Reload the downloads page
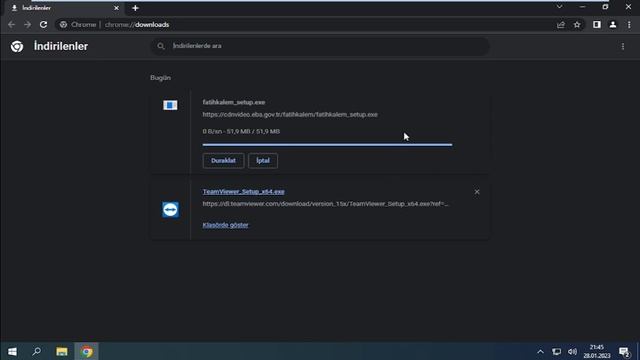Image resolution: width=640 pixels, height=360 pixels. [x=43, y=25]
